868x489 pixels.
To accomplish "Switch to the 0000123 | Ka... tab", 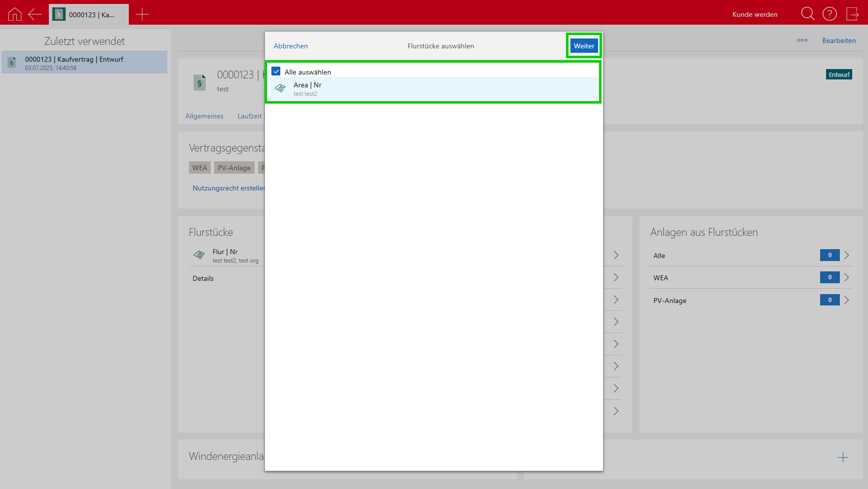I will 89,15.
